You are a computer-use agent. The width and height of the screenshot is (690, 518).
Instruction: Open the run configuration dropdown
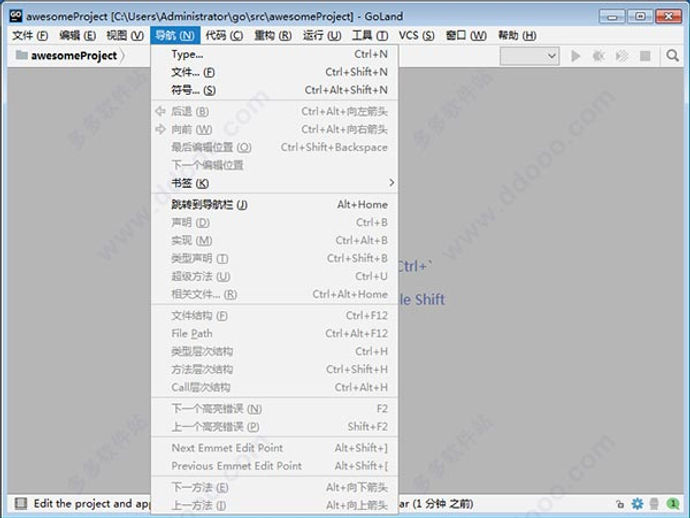pos(529,56)
